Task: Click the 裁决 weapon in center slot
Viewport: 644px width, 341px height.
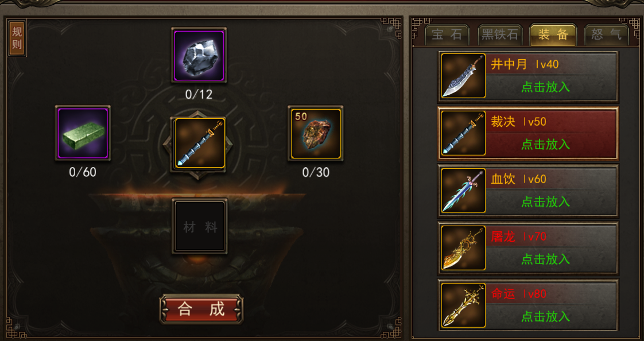Action: tap(199, 143)
